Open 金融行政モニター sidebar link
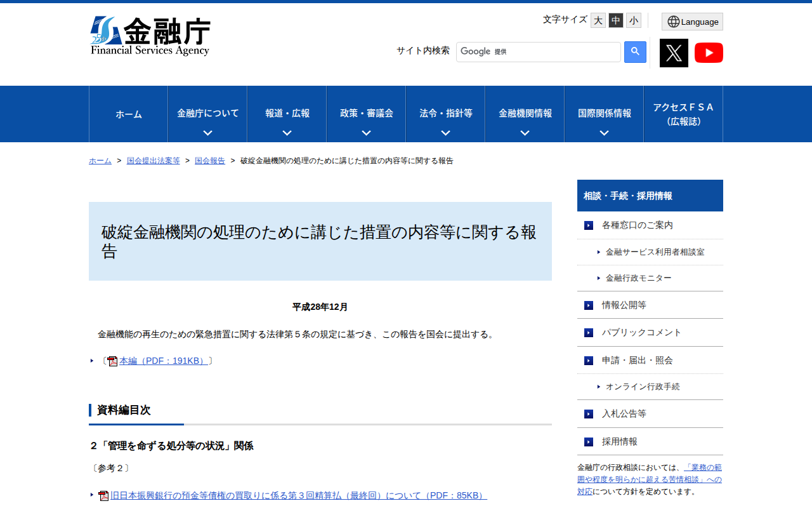Image resolution: width=812 pixels, height=508 pixels. click(638, 278)
